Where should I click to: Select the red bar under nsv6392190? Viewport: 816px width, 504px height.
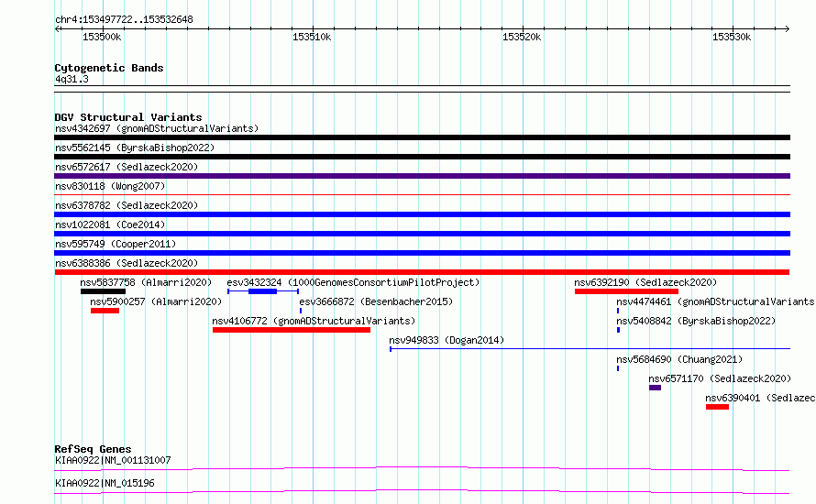point(626,291)
